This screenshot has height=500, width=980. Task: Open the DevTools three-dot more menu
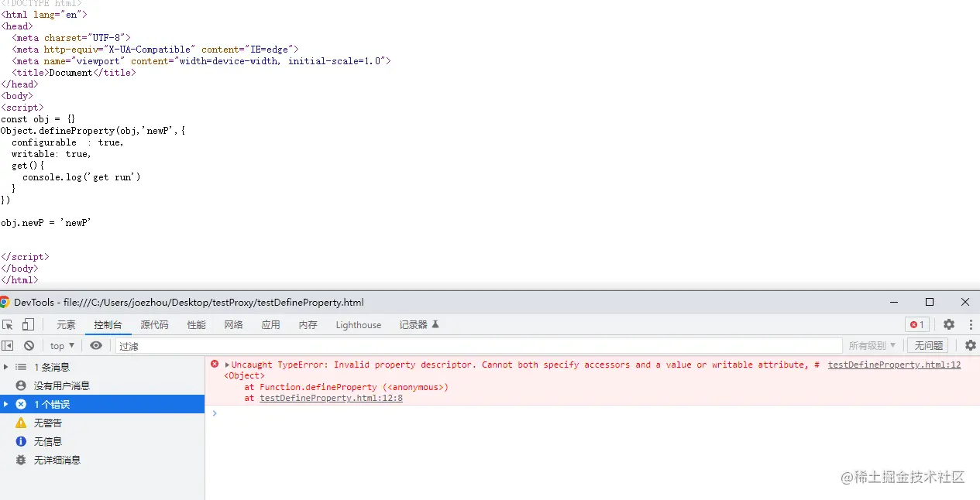(x=971, y=325)
